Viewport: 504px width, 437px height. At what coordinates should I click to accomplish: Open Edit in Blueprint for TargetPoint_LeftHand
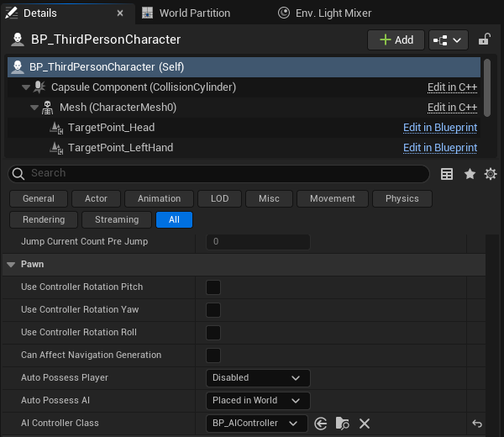tap(440, 148)
